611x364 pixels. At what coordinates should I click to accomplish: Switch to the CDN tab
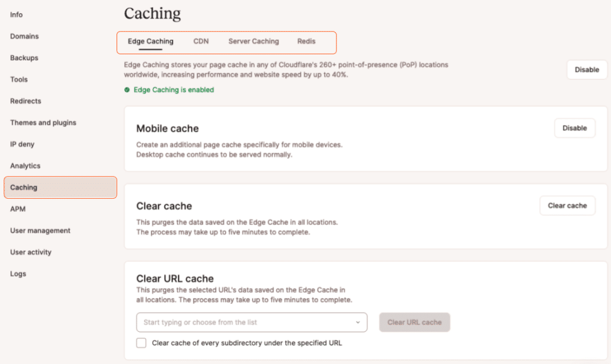pos(201,41)
